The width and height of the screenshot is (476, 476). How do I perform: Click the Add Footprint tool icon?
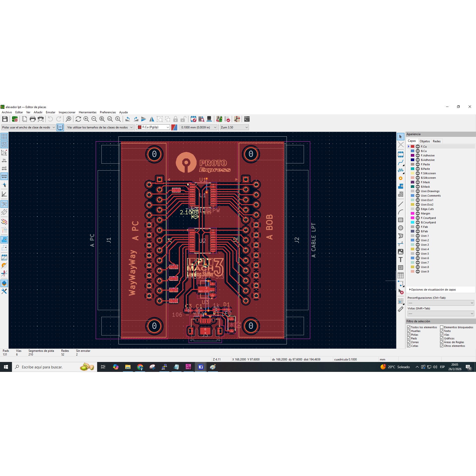tap(401, 154)
